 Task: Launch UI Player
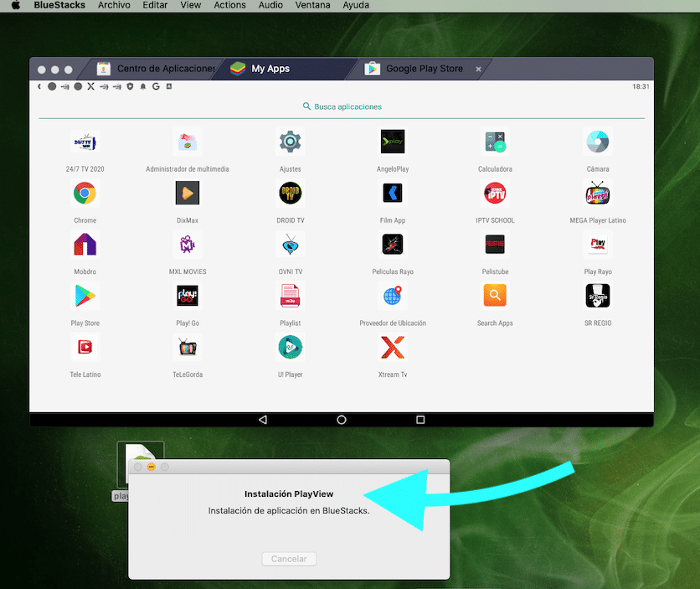click(x=290, y=347)
